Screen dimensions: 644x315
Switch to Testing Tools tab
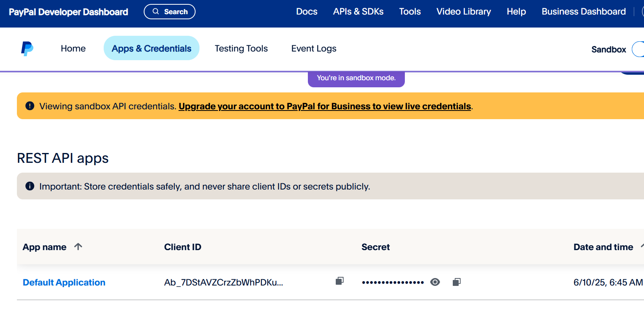pos(241,48)
